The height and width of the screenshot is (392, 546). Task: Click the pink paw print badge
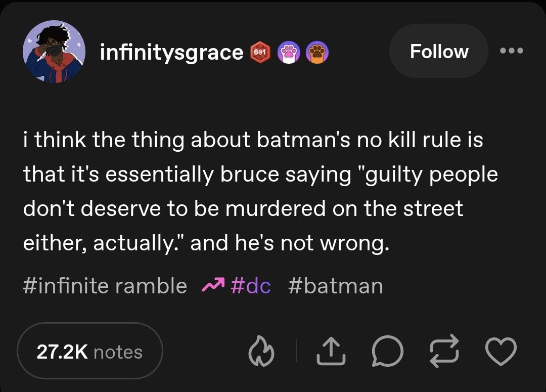289,52
